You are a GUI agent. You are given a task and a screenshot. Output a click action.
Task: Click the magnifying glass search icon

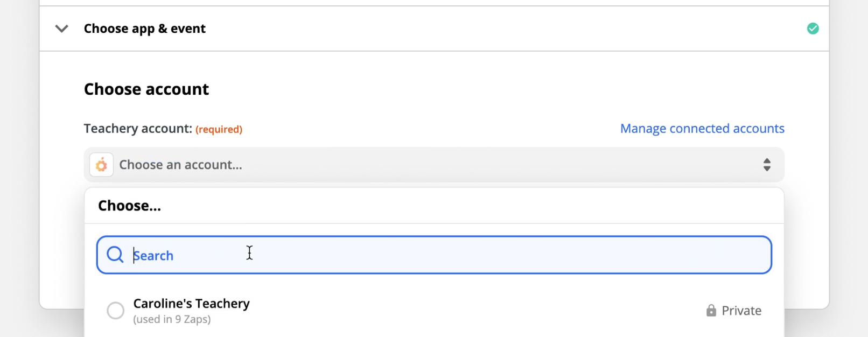[115, 255]
